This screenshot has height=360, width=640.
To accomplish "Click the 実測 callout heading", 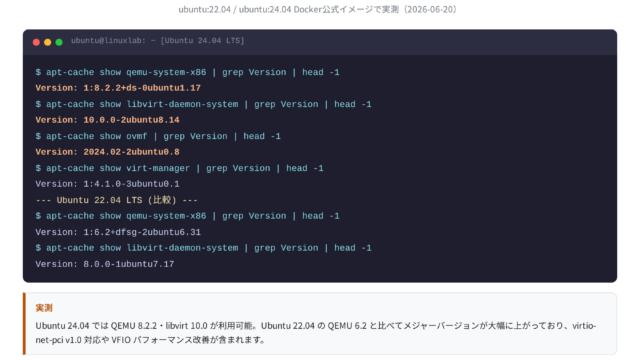I will tap(44, 308).
